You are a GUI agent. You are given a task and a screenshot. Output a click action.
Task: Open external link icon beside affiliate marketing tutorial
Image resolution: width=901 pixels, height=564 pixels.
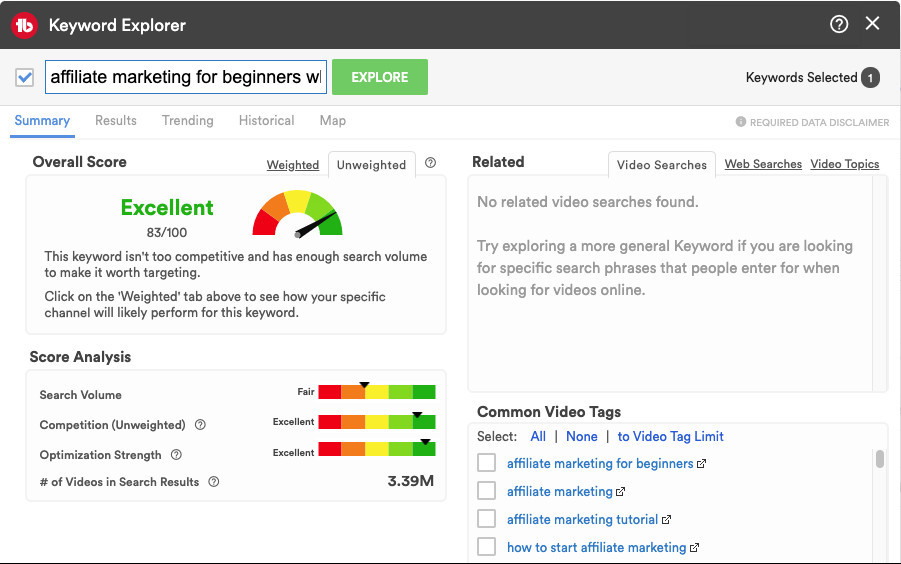[667, 520]
